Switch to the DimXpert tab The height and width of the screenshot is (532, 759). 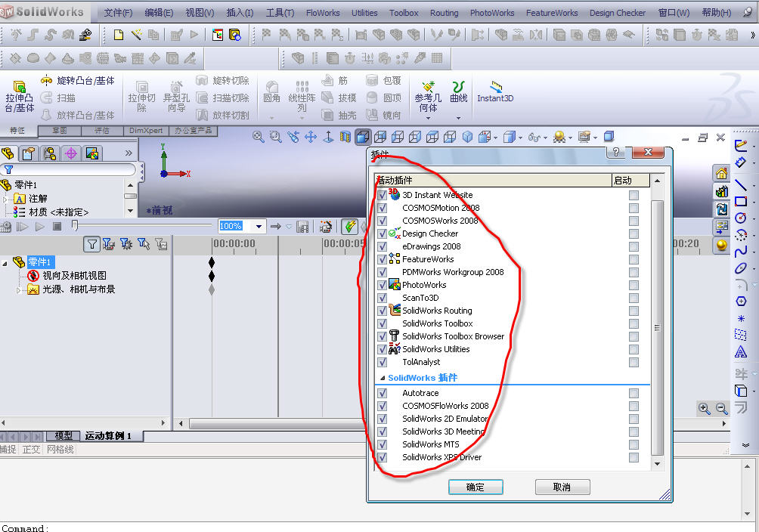146,130
